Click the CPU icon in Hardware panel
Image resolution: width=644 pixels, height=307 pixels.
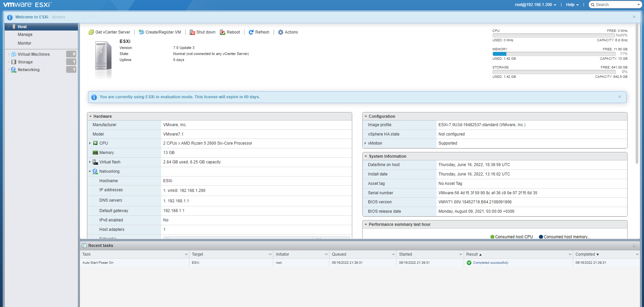pos(95,143)
